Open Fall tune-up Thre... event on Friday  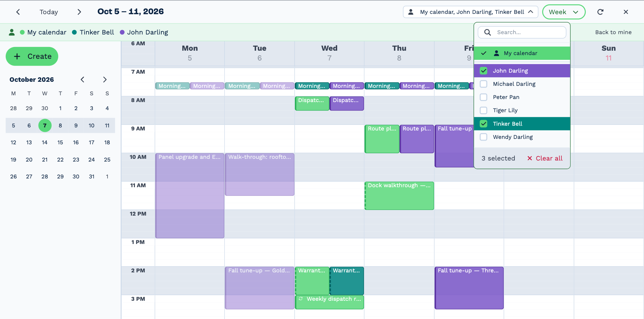pyautogui.click(x=469, y=288)
